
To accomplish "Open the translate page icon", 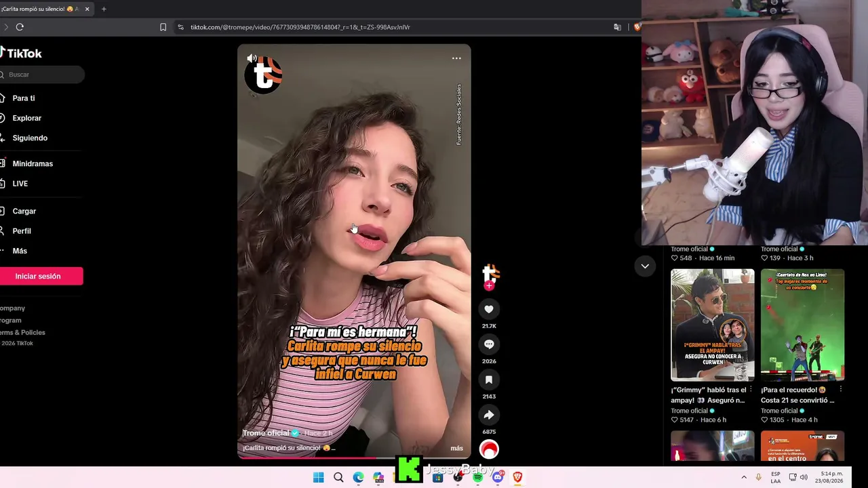I will 617,27.
